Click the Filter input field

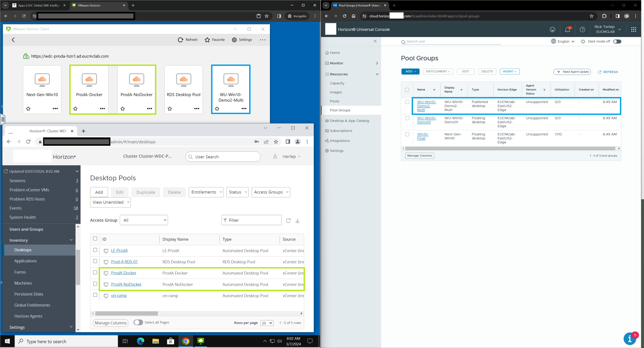point(251,220)
